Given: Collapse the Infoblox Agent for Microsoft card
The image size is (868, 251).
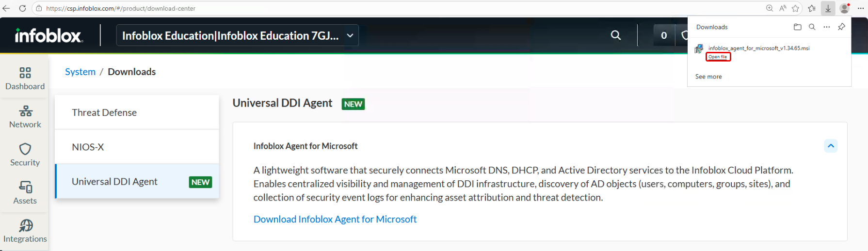Looking at the screenshot, I should (x=831, y=146).
